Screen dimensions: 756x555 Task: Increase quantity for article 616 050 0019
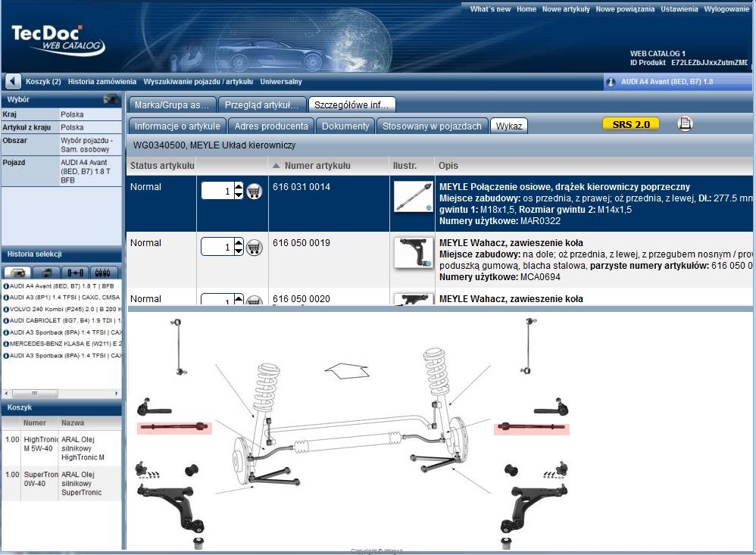tap(239, 242)
